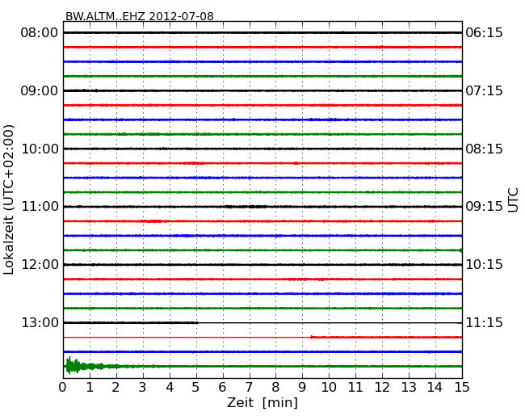Screen dimensions: 525x420
Task: Click the 0 minute tick label
Action: pyautogui.click(x=63, y=388)
